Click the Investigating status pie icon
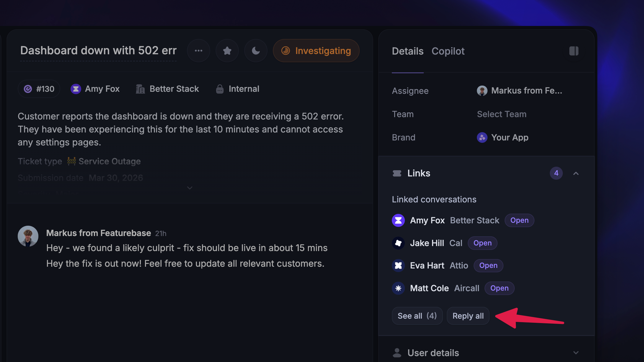This screenshot has width=644, height=362. [286, 51]
